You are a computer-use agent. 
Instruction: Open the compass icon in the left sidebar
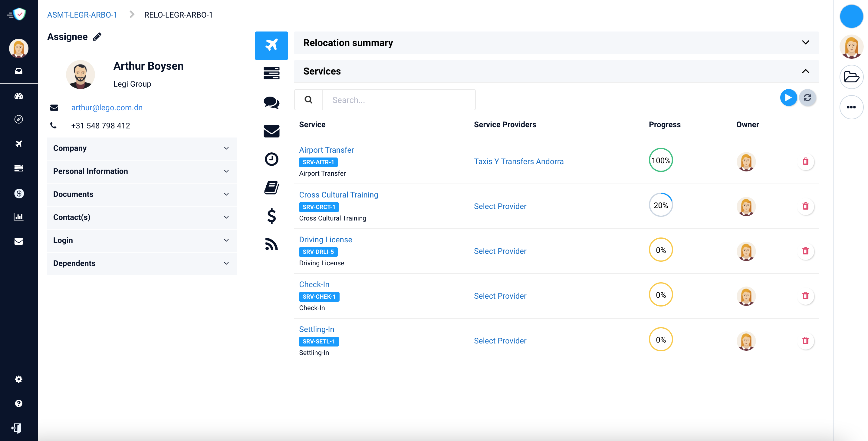click(x=19, y=119)
